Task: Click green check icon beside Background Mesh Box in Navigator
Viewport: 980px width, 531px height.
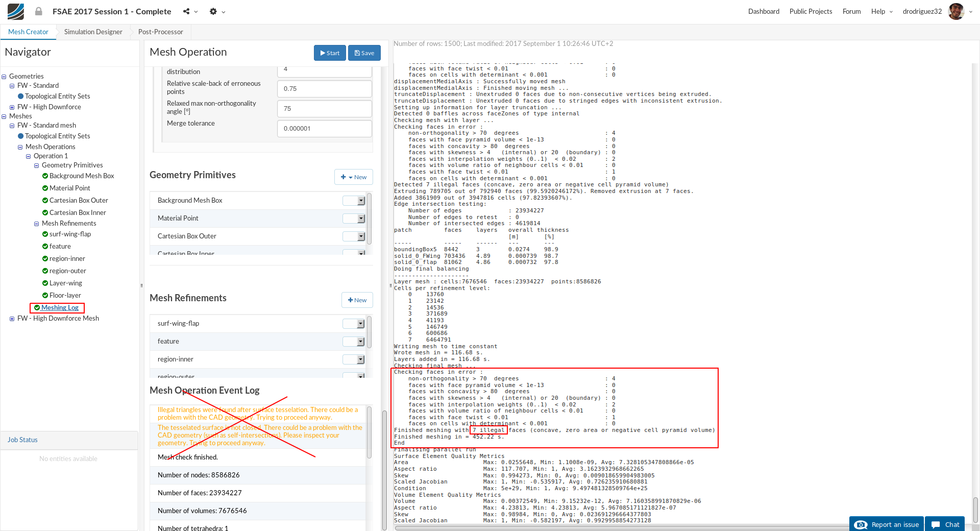Action: pos(45,176)
